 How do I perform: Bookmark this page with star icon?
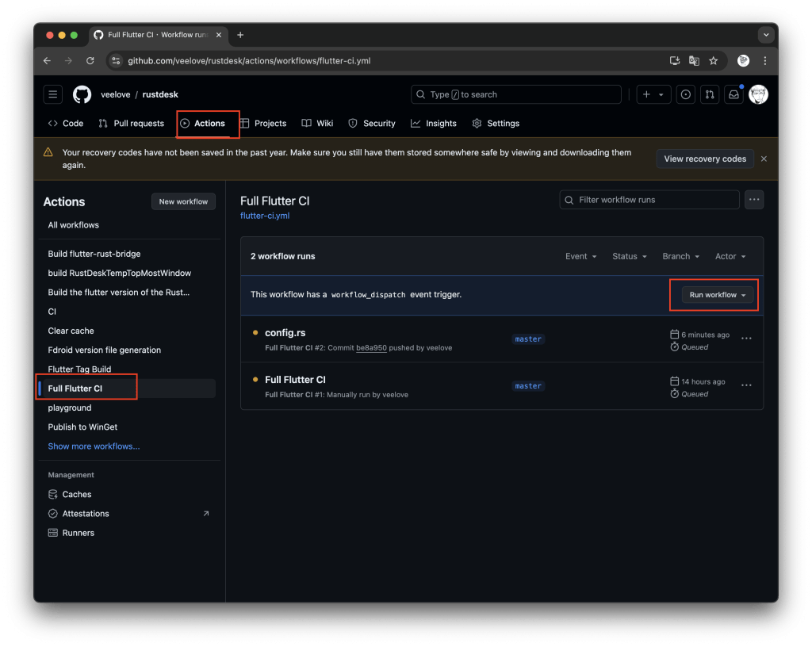[714, 60]
